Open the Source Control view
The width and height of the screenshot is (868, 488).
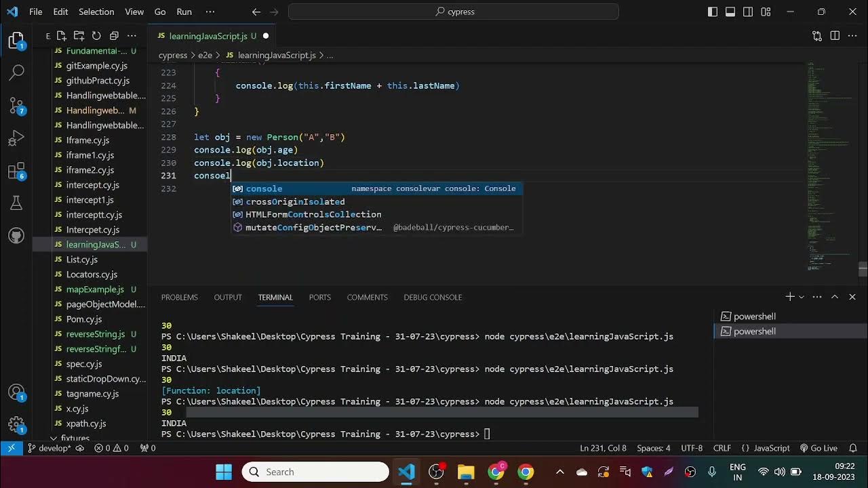coord(16,105)
